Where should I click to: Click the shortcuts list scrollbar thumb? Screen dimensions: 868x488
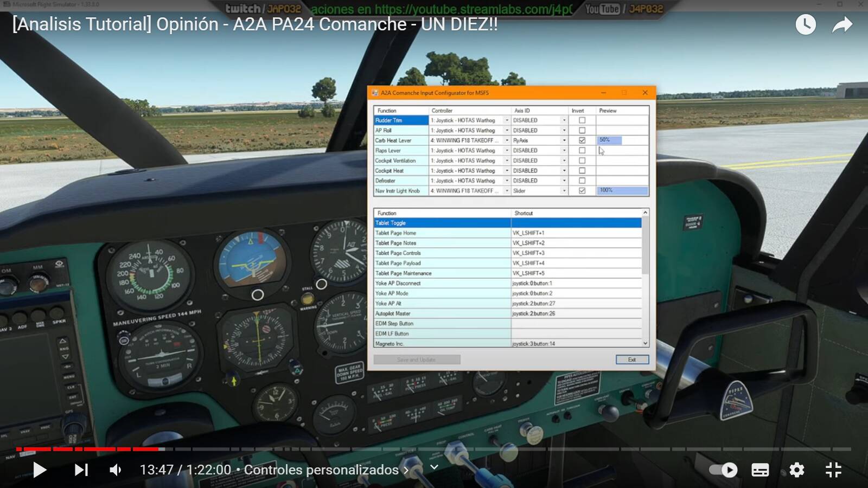(x=645, y=245)
